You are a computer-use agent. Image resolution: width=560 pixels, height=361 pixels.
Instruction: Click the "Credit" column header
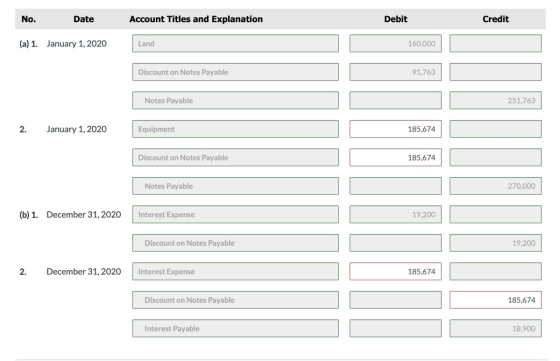coord(496,19)
